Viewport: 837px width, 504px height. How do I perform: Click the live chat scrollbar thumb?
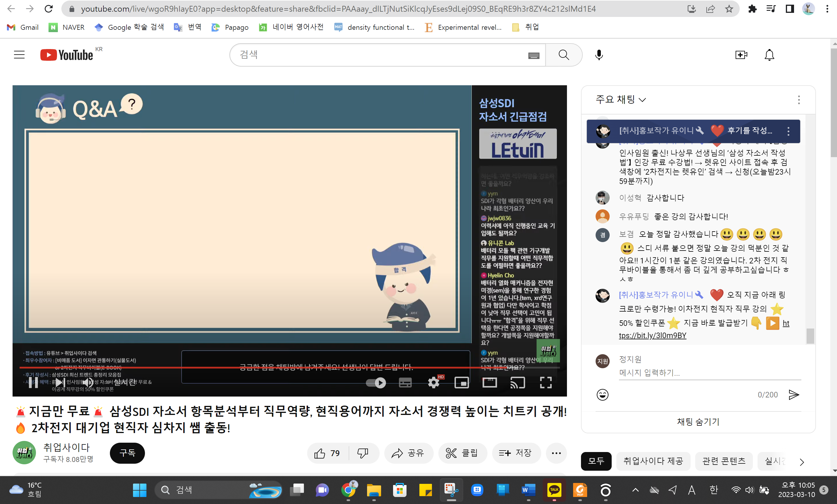[x=810, y=336]
